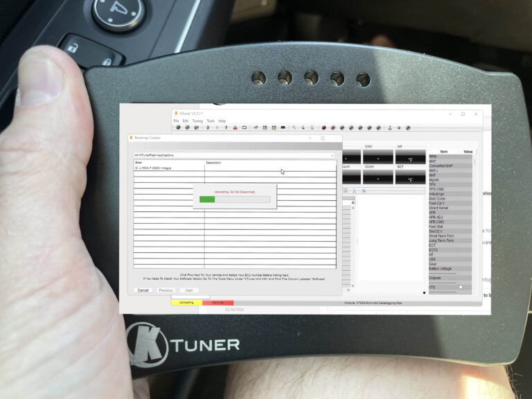Click the red warning triangle toolbar icon
The width and height of the screenshot is (532, 399).
[x=236, y=127]
